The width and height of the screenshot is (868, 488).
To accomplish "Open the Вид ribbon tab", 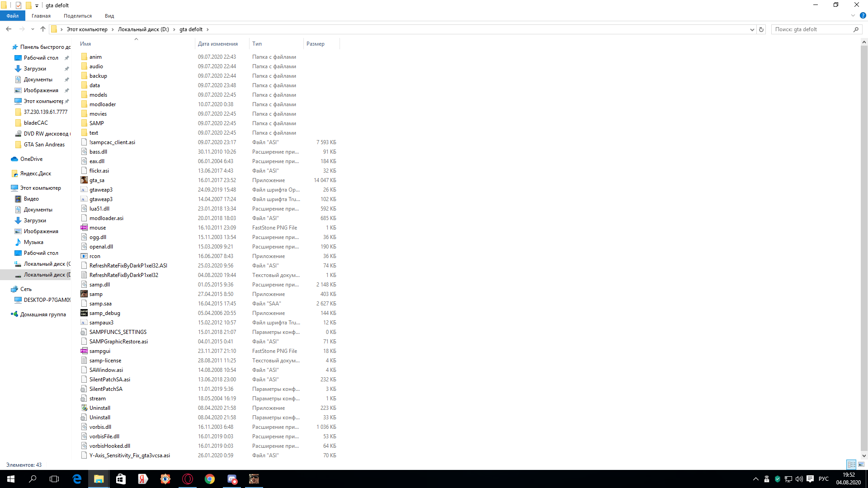I will click(x=109, y=16).
